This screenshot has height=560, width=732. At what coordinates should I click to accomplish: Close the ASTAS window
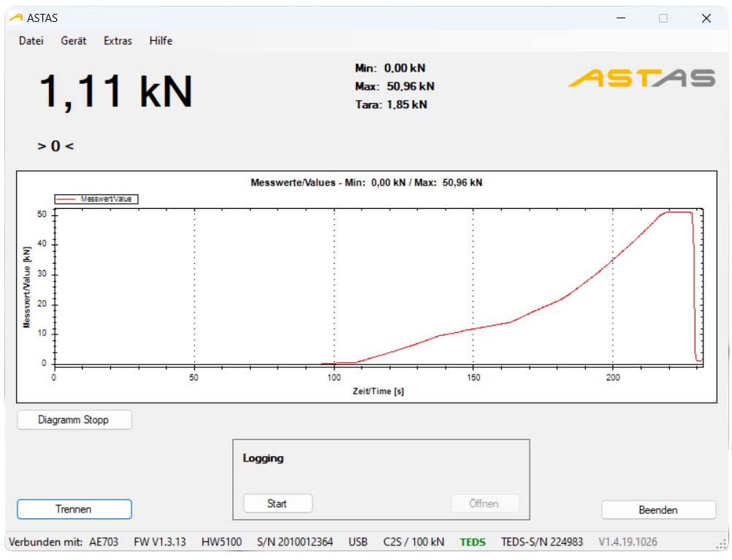tap(706, 18)
